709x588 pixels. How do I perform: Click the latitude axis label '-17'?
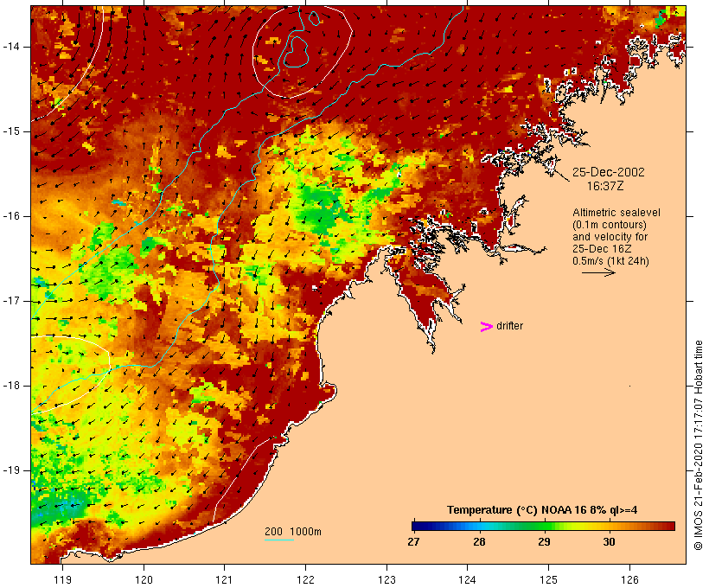pyautogui.click(x=10, y=301)
